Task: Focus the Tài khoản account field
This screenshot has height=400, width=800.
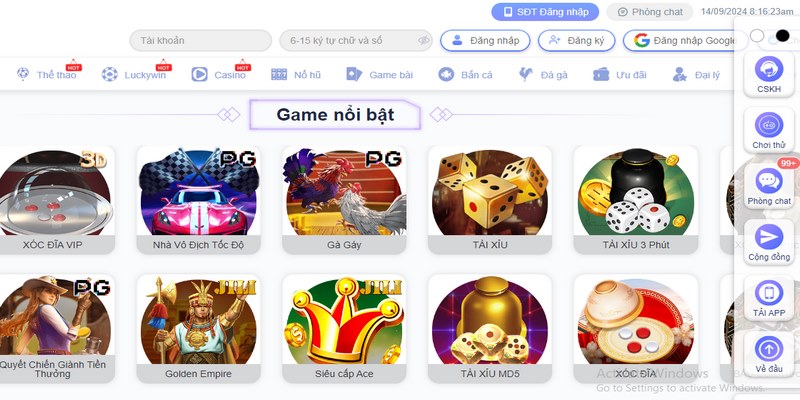Action: (x=201, y=40)
